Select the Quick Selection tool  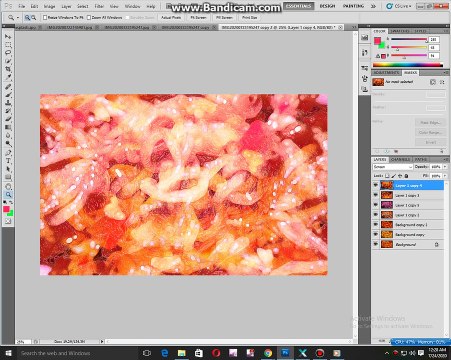8,61
